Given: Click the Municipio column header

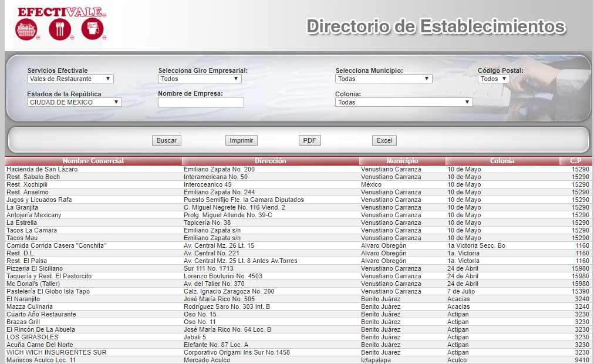Looking at the screenshot, I should tap(402, 161).
